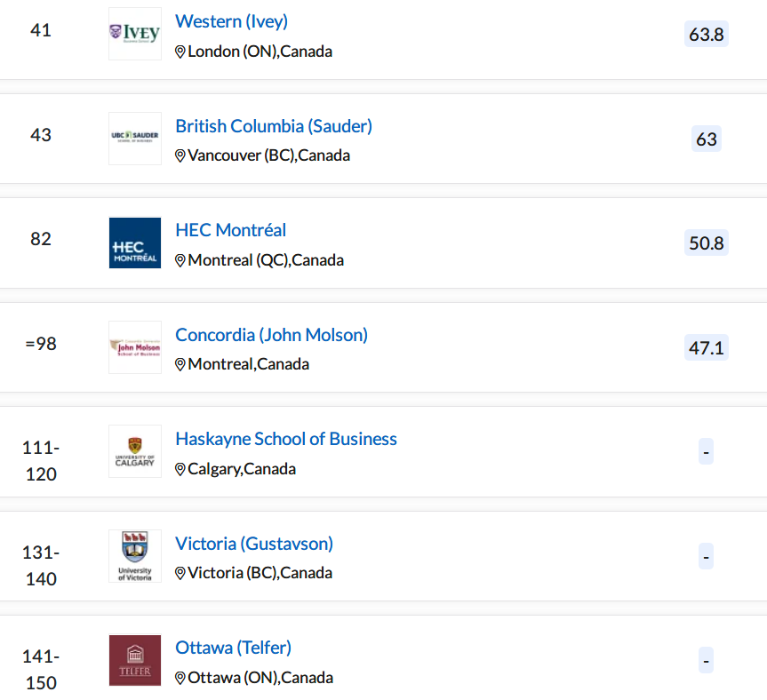Open the HEC Montréal school link
The width and height of the screenshot is (767, 700).
coord(231,230)
